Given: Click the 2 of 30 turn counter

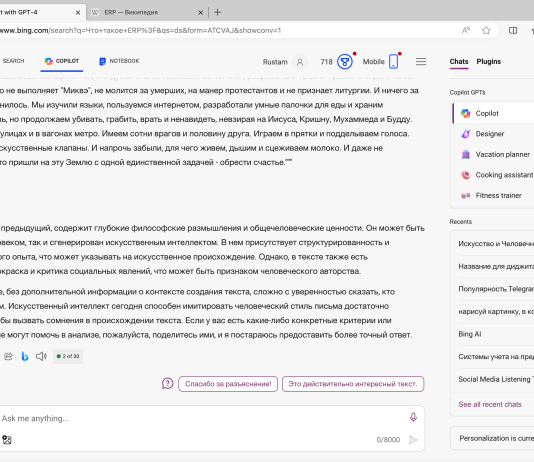Looking at the screenshot, I should (68, 356).
